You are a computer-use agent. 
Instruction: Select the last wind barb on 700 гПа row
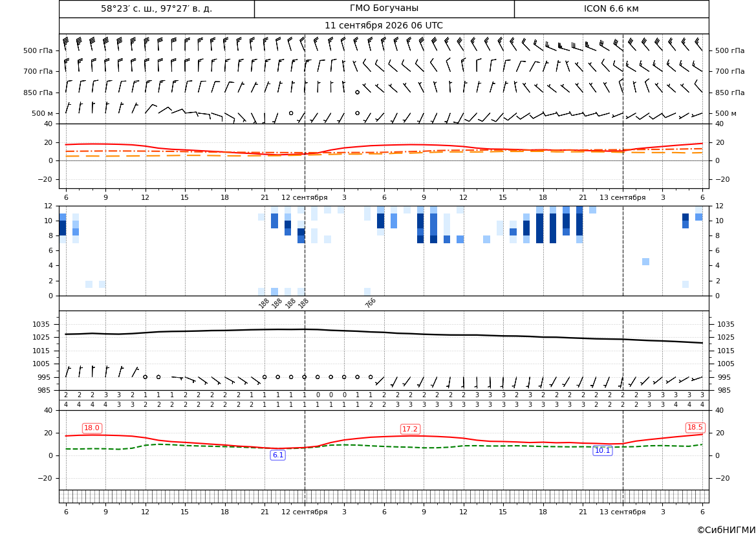click(x=697, y=66)
